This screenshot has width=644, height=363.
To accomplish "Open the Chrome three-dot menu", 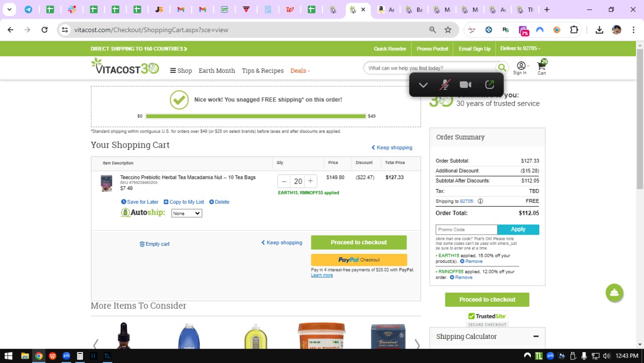I will 632,30.
